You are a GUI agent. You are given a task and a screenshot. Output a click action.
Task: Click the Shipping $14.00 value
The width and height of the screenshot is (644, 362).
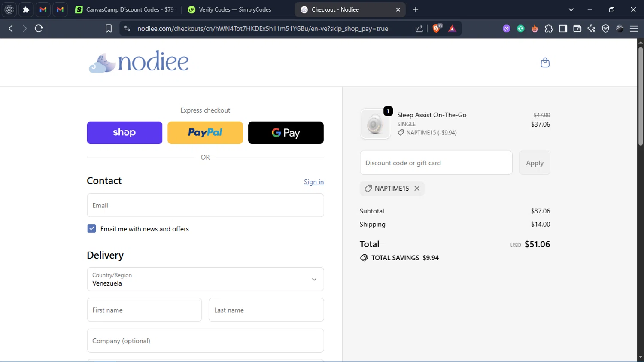tap(541, 224)
